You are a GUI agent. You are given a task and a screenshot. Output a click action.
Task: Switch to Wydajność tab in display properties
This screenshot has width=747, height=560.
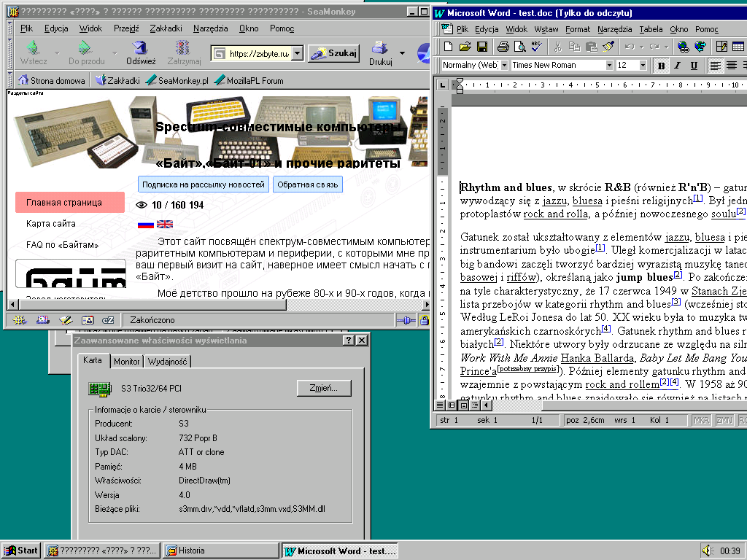coord(167,362)
